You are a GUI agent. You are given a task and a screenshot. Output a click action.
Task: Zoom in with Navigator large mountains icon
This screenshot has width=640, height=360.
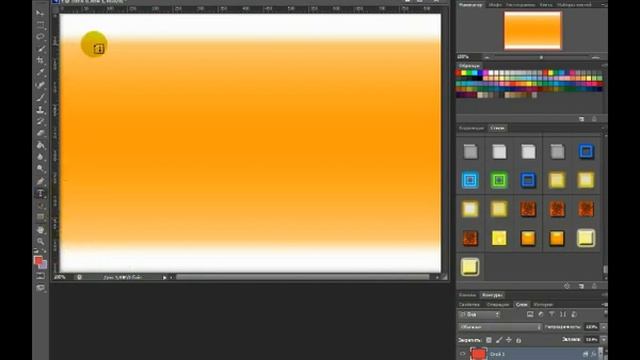click(596, 57)
